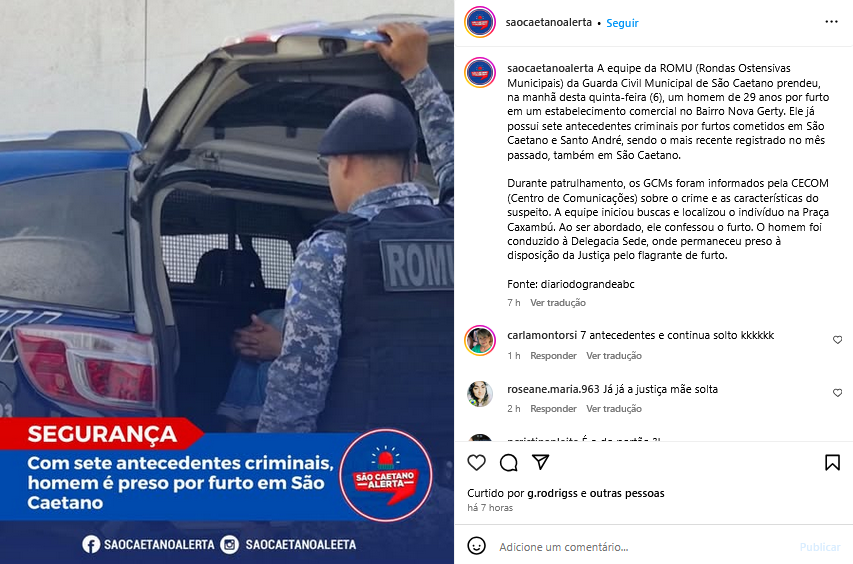853x564 pixels.
Task: Select the post image of the ROMU officer
Action: (x=227, y=282)
